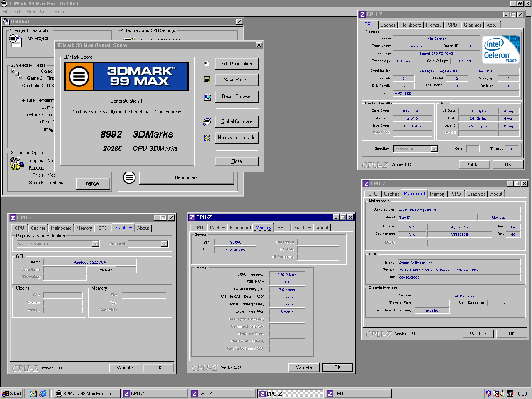
Task: Close the Overall Score dialog via Close button
Action: (x=236, y=161)
